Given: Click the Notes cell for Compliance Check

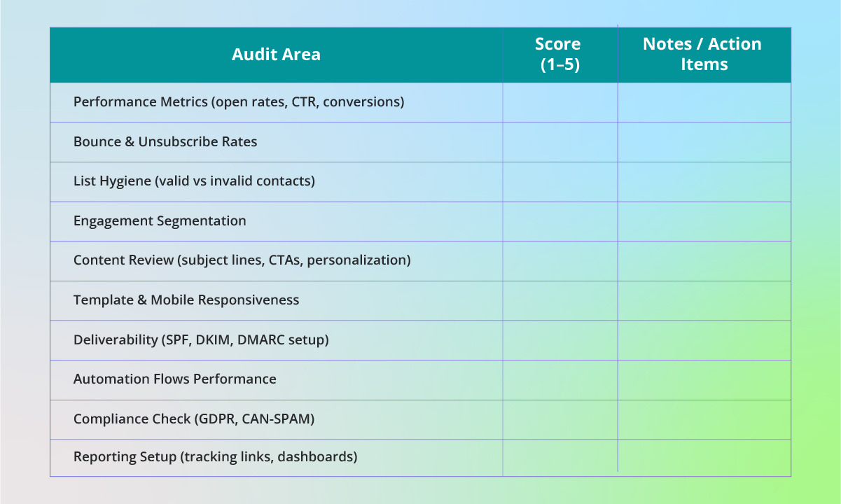Looking at the screenshot, I should point(704,419).
